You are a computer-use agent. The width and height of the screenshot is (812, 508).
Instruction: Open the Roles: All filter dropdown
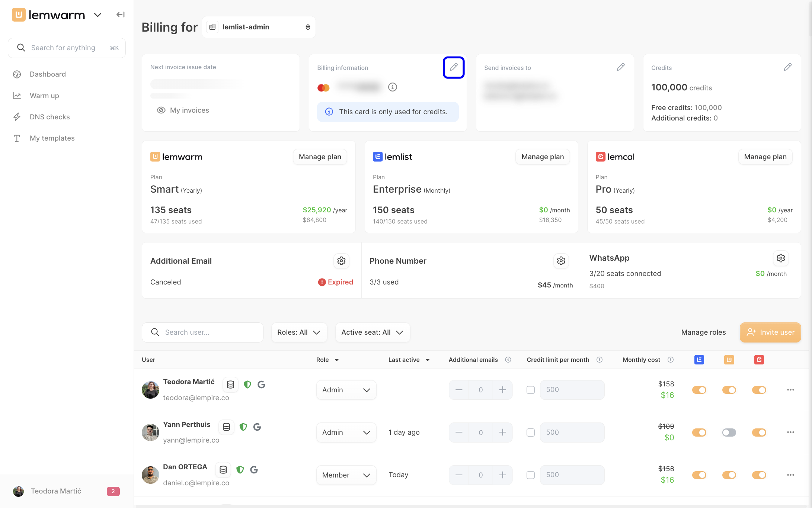click(299, 332)
